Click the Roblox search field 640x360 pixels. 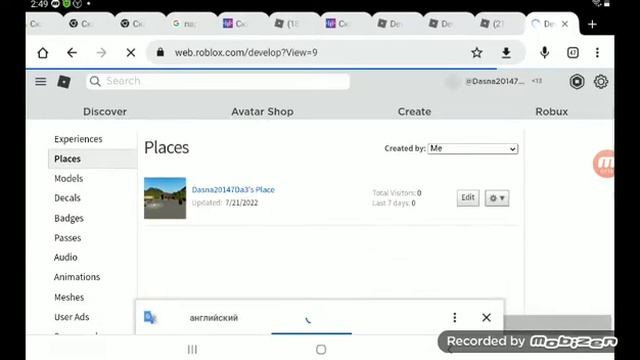218,81
